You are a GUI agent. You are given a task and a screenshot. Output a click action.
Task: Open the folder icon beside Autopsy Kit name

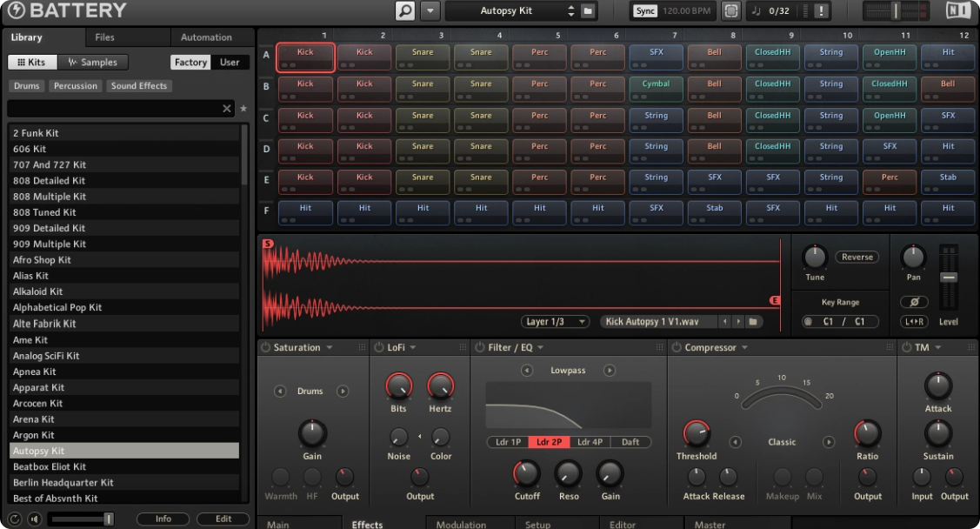(x=588, y=11)
